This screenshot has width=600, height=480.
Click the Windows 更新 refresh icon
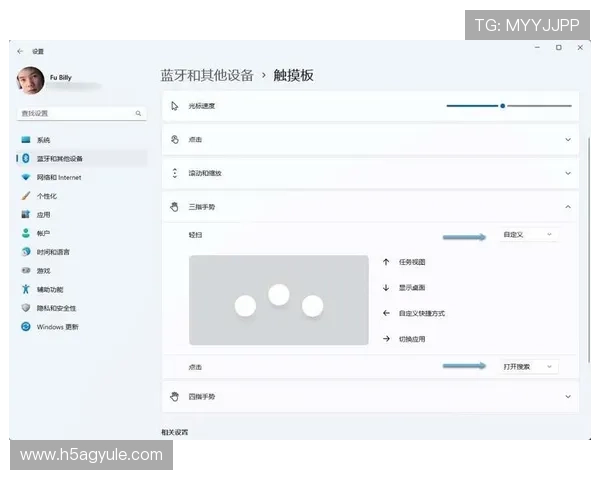tap(26, 327)
